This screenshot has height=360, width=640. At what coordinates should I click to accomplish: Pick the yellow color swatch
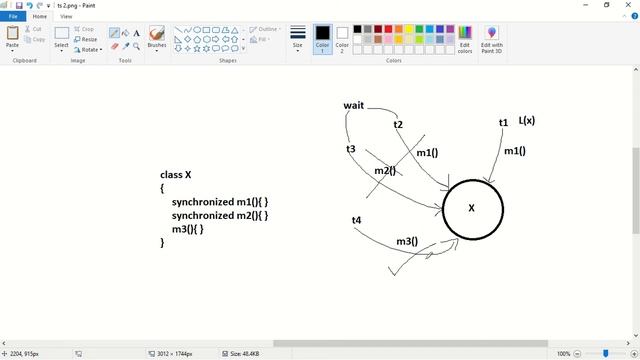[x=409, y=29]
